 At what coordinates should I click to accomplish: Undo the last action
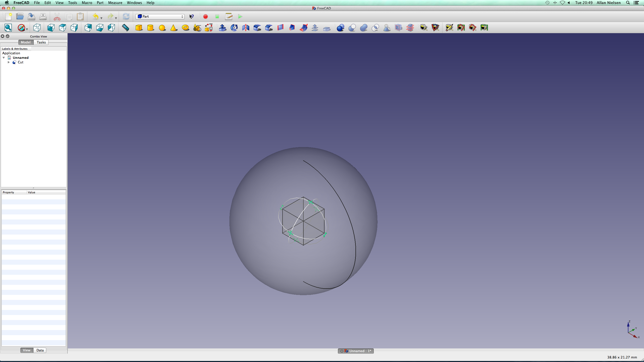96,17
